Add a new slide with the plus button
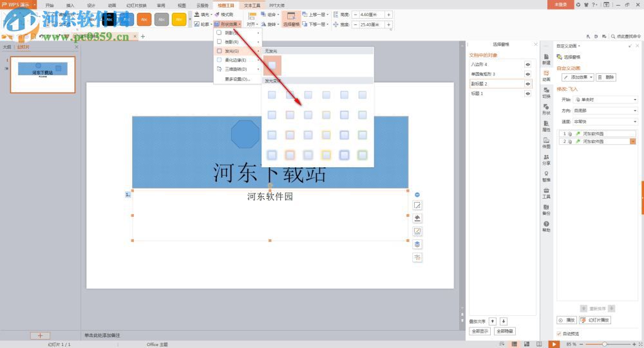The height and width of the screenshot is (348, 644). pos(40,335)
